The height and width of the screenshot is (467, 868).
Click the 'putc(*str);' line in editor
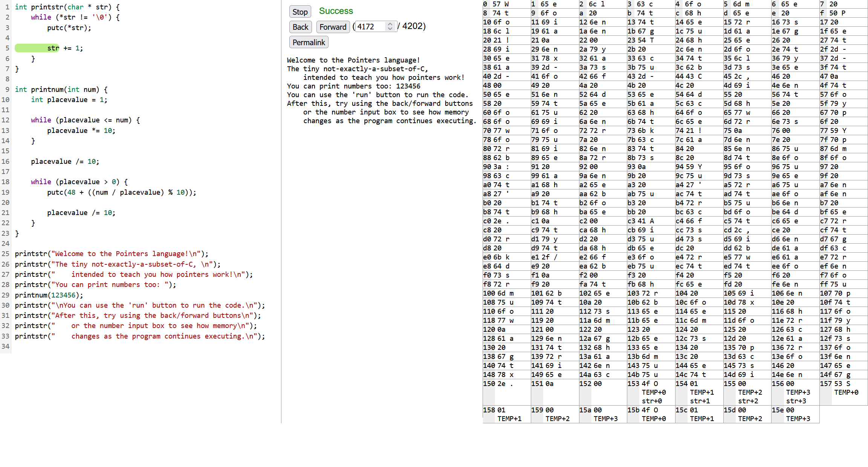click(69, 27)
